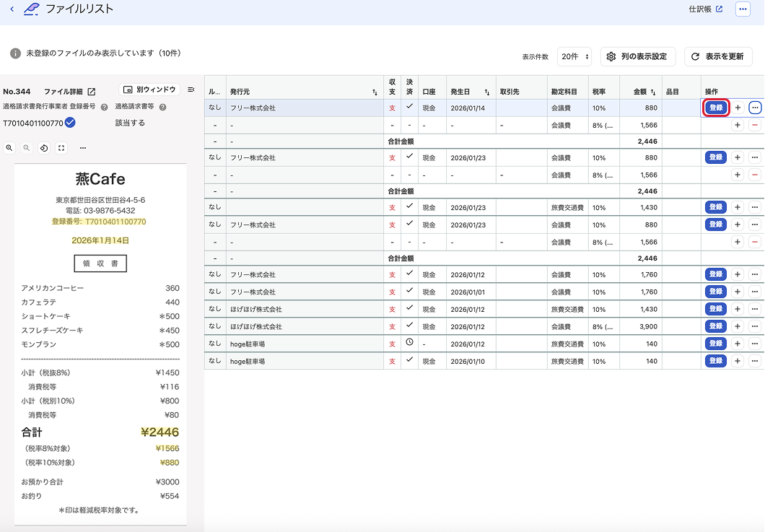
Task: Open the top-right more options button
Action: pos(743,9)
